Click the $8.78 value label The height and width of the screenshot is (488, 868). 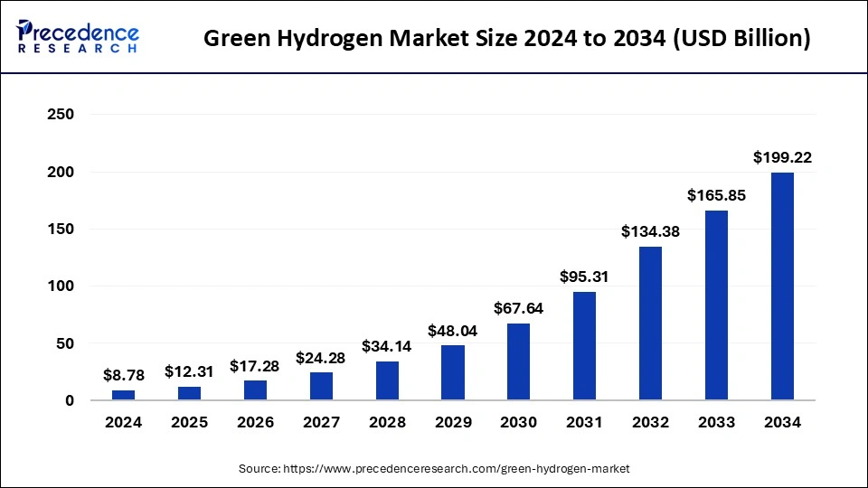(x=124, y=375)
